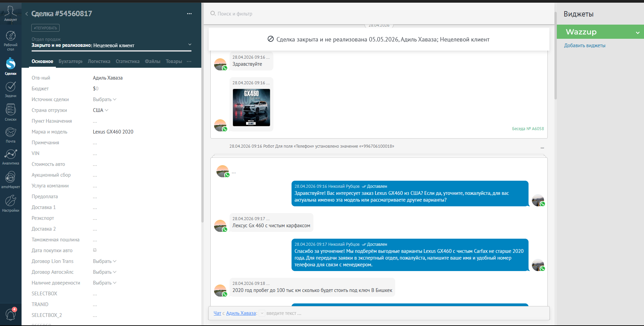Open the Страна отгрузки США dropdown

point(101,110)
